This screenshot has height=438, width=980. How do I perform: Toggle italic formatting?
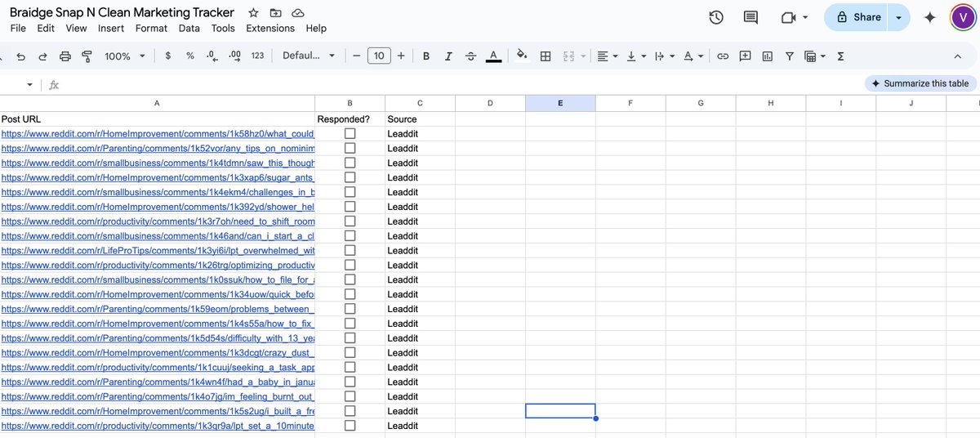(448, 56)
